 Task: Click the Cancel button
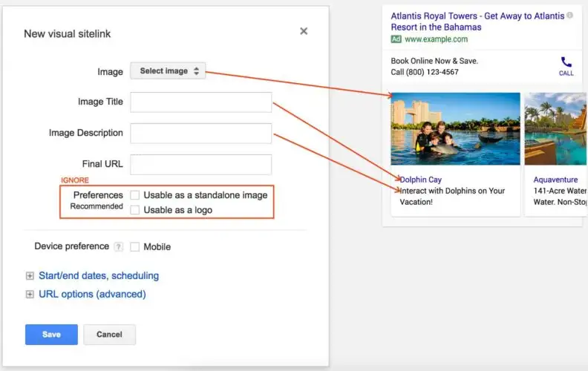click(109, 335)
